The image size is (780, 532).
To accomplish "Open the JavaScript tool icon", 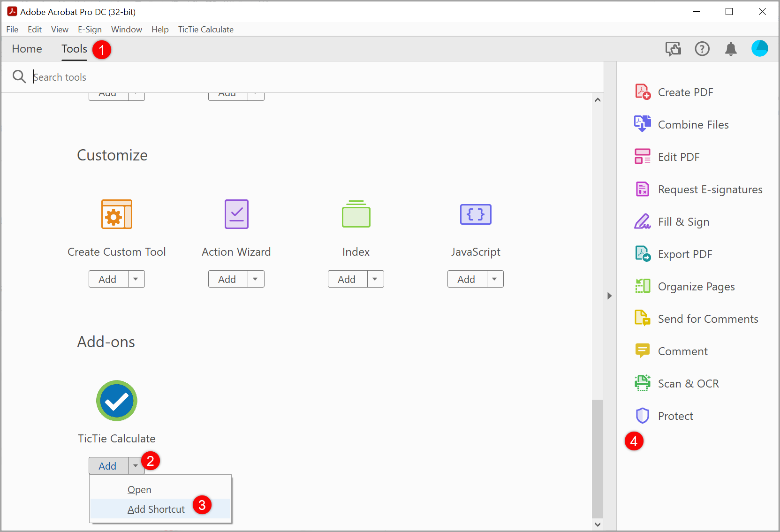I will pyautogui.click(x=476, y=214).
